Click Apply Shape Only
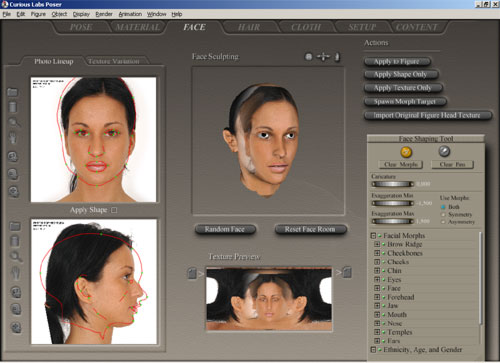This screenshot has width=500, height=363. [x=400, y=75]
